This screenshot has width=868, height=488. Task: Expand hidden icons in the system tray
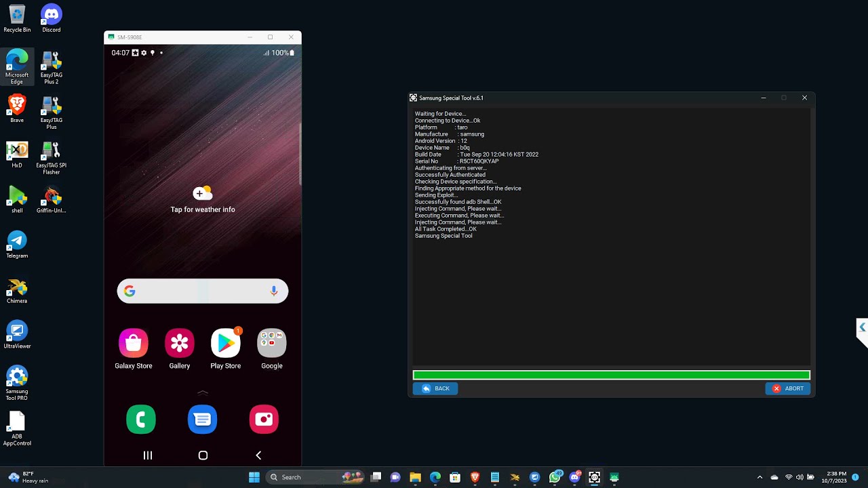759,476
